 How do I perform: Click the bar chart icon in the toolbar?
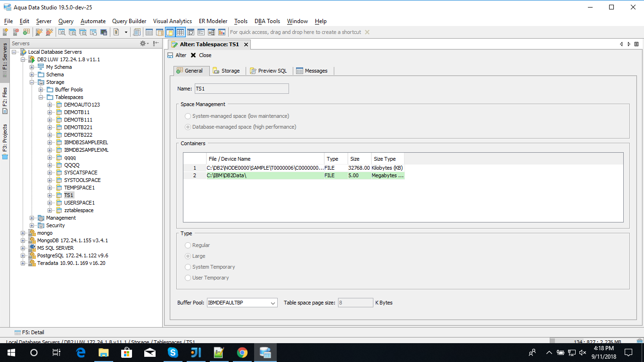click(221, 32)
